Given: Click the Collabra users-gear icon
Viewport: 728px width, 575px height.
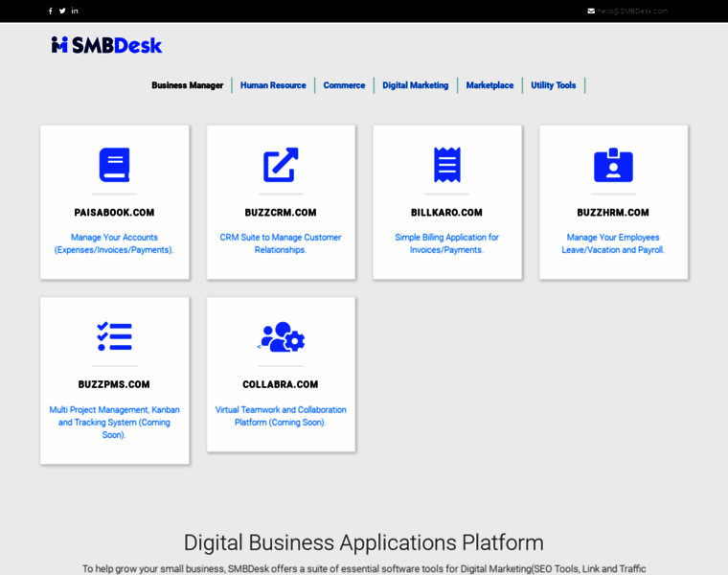Looking at the screenshot, I should pos(281,336).
